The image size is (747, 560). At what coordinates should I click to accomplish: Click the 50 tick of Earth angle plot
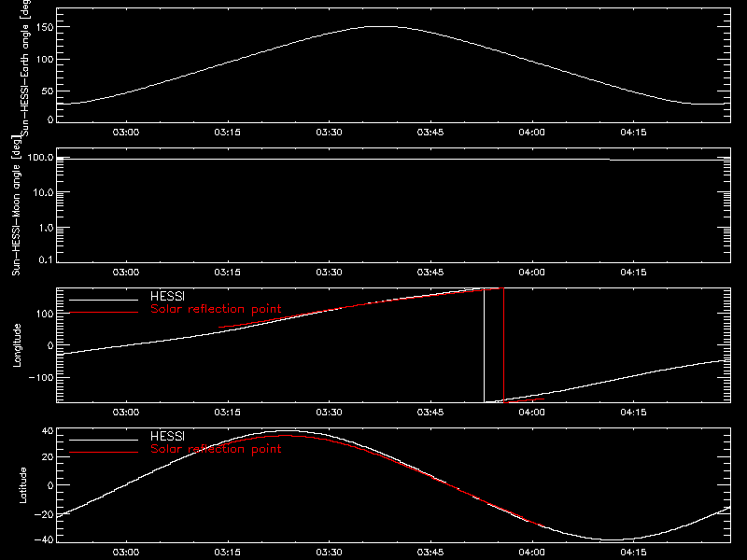[x=48, y=91]
